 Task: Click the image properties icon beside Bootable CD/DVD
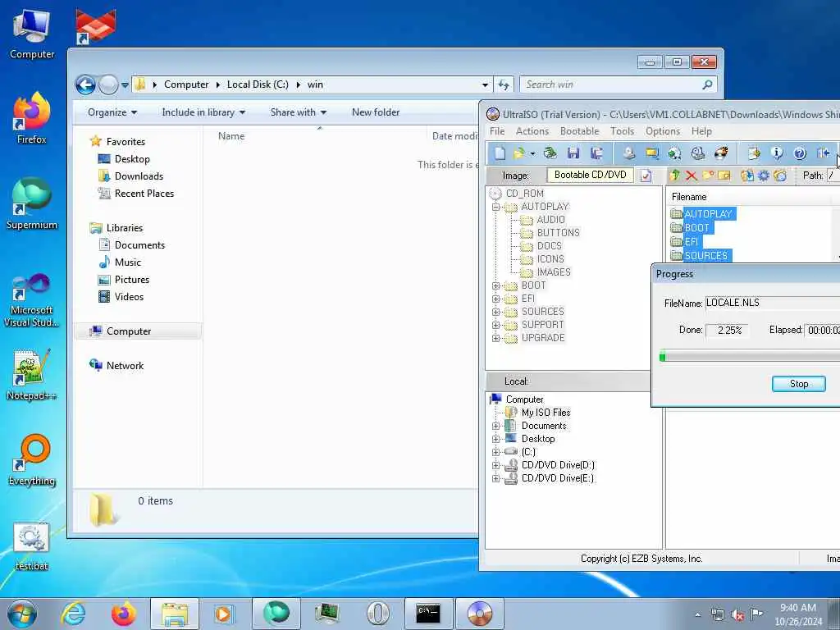pyautogui.click(x=646, y=176)
